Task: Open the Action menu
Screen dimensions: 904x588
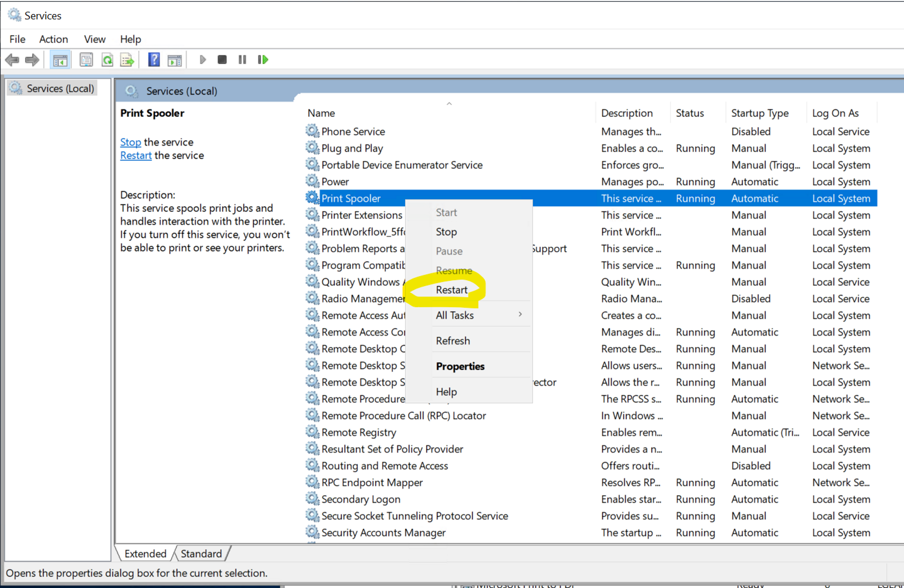Action: click(x=53, y=39)
